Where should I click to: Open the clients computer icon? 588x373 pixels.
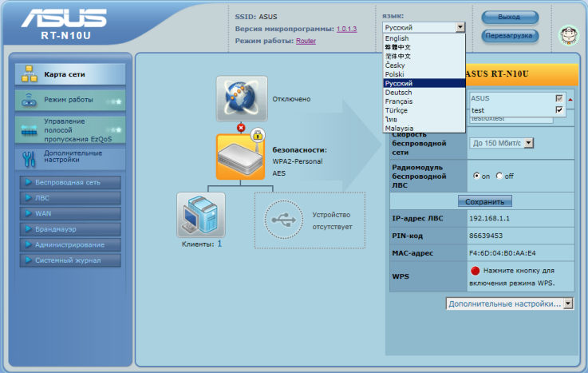click(201, 215)
